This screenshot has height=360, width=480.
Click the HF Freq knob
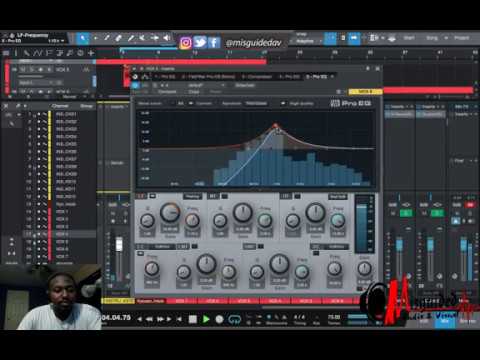(x=338, y=220)
